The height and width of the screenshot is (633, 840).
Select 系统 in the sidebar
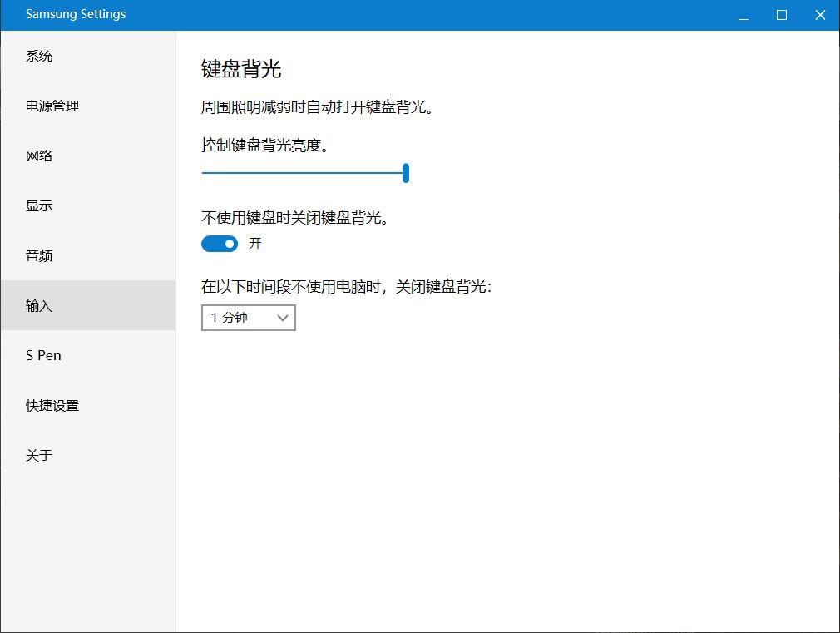(38, 56)
